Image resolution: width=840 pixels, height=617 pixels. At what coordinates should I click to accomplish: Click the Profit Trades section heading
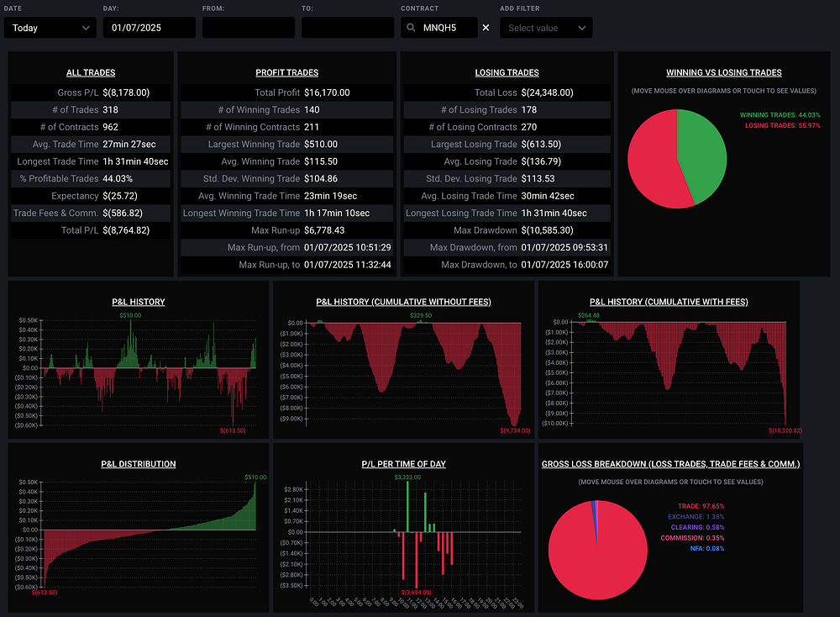[x=286, y=72]
